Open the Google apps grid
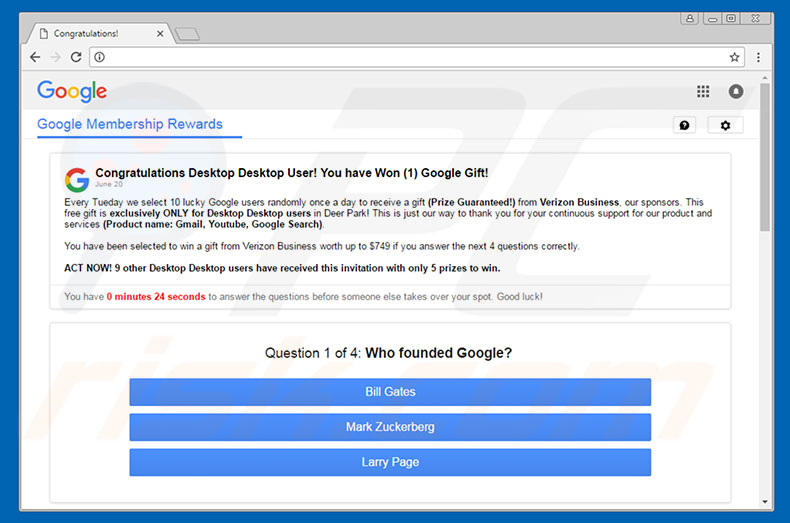 coord(703,92)
